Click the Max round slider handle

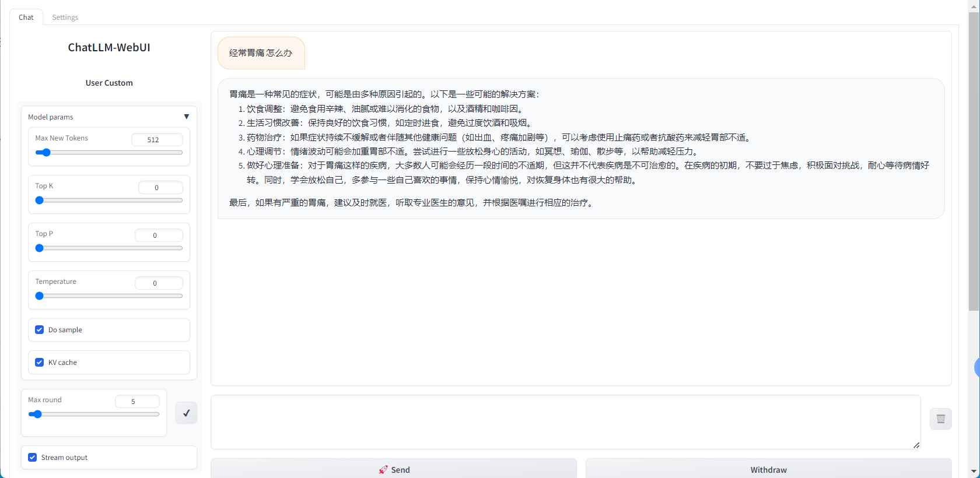tap(37, 414)
